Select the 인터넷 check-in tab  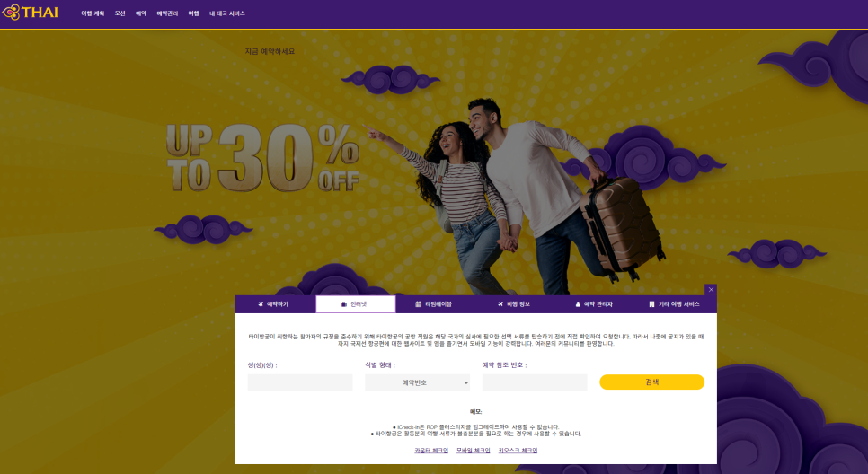tap(356, 304)
